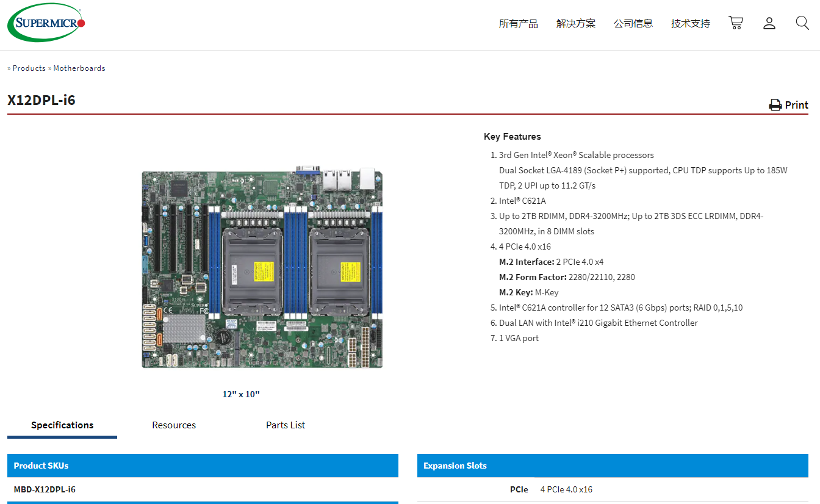The width and height of the screenshot is (820, 504).
Task: Go to Products breadcrumb link
Action: pos(29,68)
